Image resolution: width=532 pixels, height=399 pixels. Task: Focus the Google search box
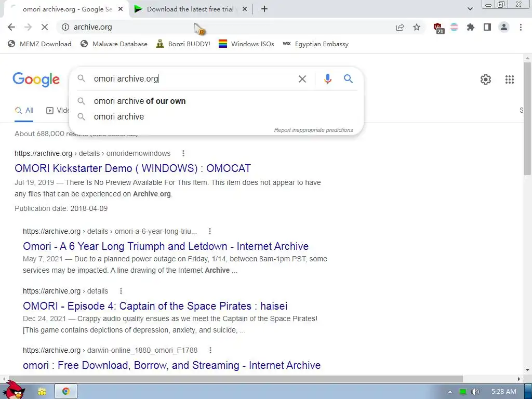pyautogui.click(x=193, y=79)
